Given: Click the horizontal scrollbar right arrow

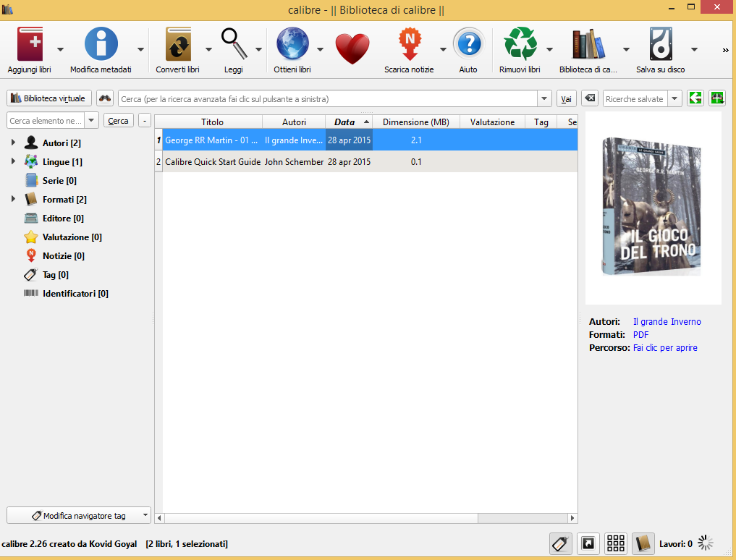Looking at the screenshot, I should (572, 518).
